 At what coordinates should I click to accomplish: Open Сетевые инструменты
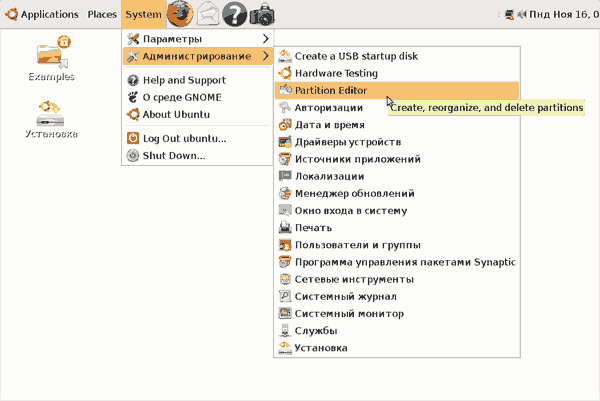[397, 279]
